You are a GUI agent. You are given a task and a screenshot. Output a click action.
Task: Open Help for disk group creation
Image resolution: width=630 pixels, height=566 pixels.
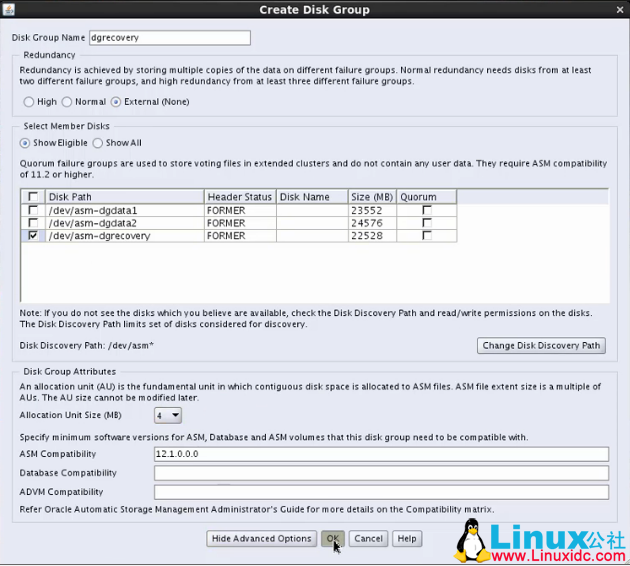pyautogui.click(x=407, y=539)
